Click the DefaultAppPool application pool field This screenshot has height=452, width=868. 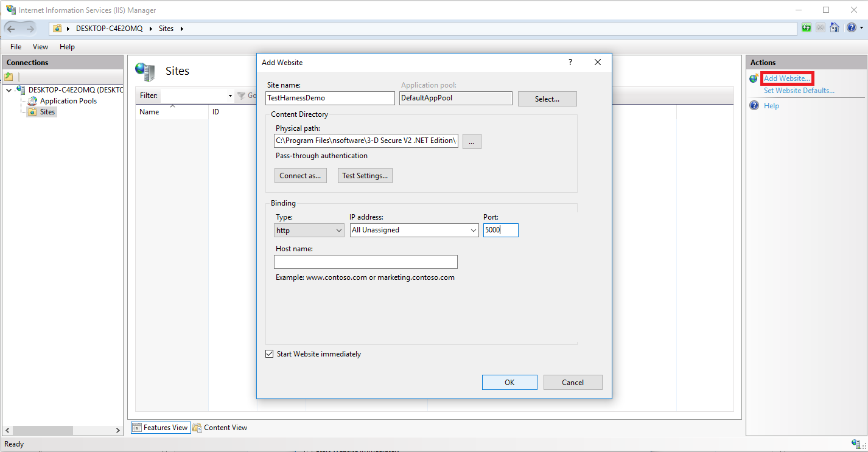tap(456, 98)
